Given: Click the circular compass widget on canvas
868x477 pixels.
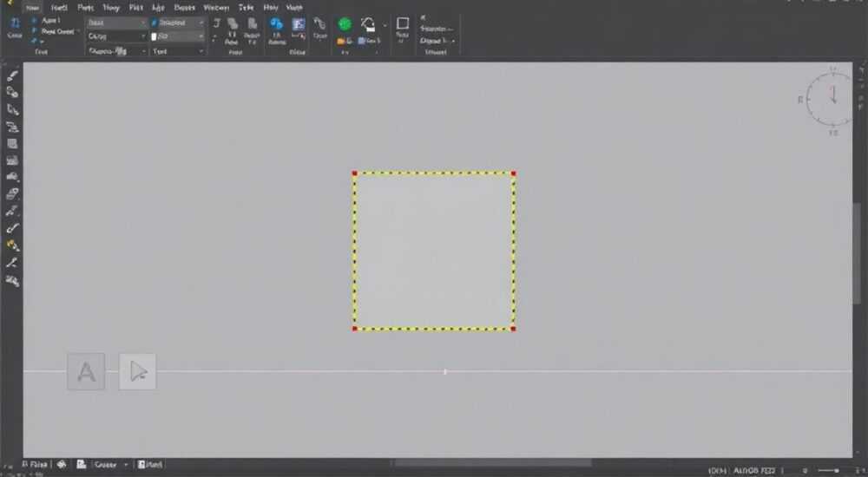Looking at the screenshot, I should (832, 100).
